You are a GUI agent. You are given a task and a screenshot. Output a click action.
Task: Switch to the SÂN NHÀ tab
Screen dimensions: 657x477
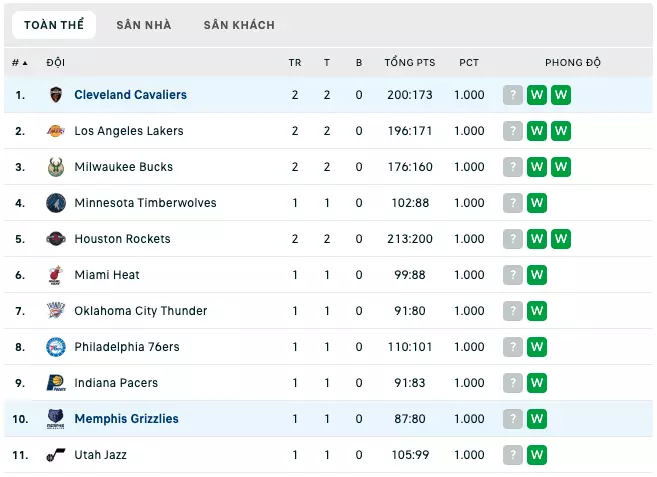coord(144,25)
